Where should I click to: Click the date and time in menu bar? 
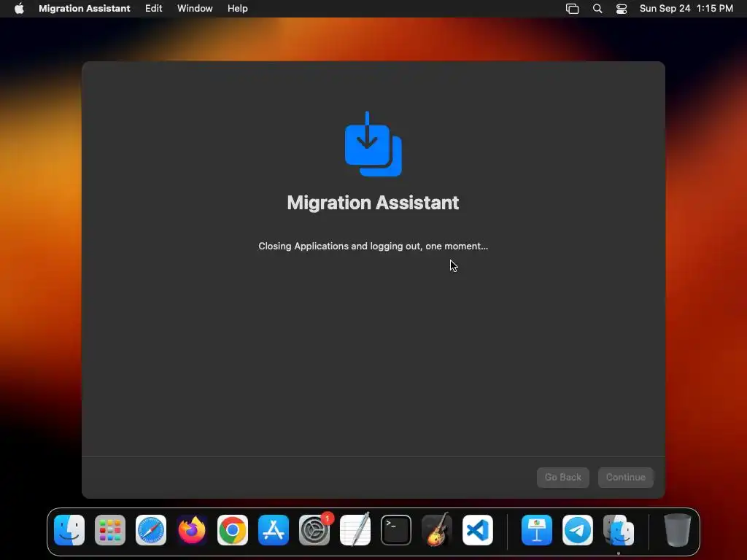tap(686, 8)
